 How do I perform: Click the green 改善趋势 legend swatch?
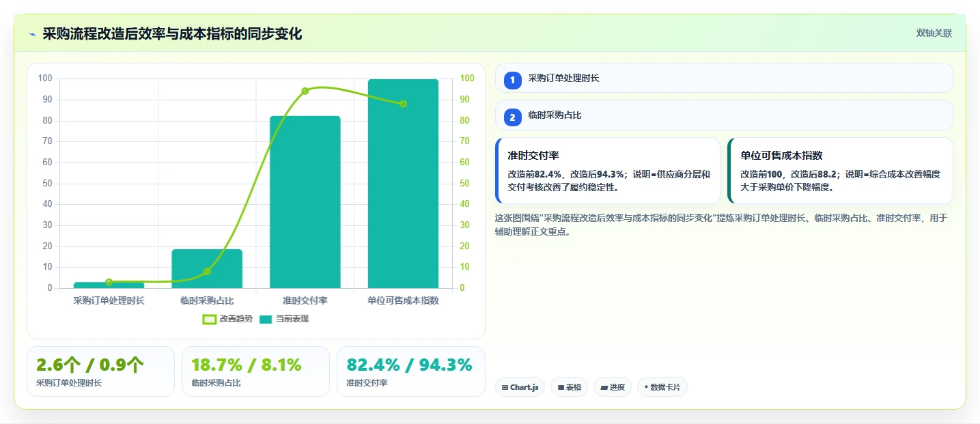(209, 319)
